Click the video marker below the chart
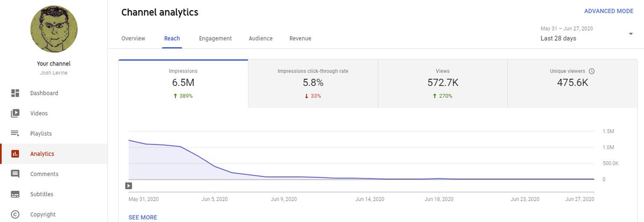Image resolution: width=644 pixels, height=222 pixels. pos(129,186)
